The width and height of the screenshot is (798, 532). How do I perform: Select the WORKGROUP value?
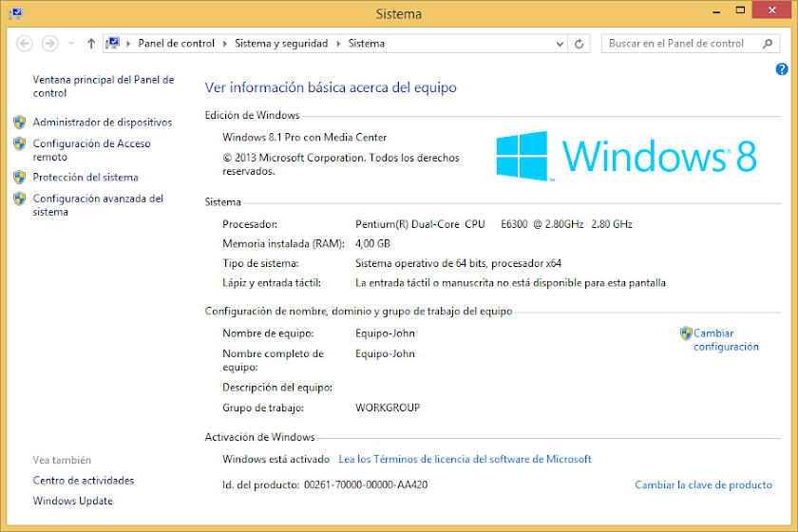click(x=388, y=408)
